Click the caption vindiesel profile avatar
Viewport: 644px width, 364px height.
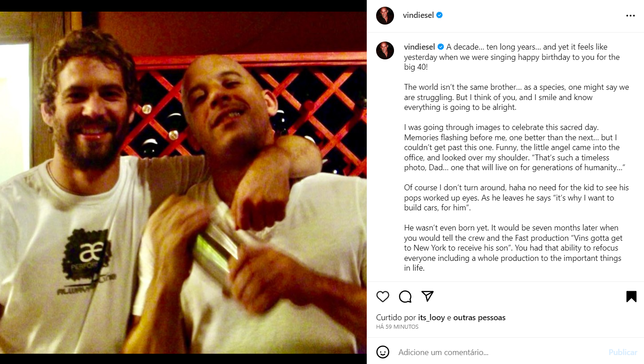pos(385,50)
